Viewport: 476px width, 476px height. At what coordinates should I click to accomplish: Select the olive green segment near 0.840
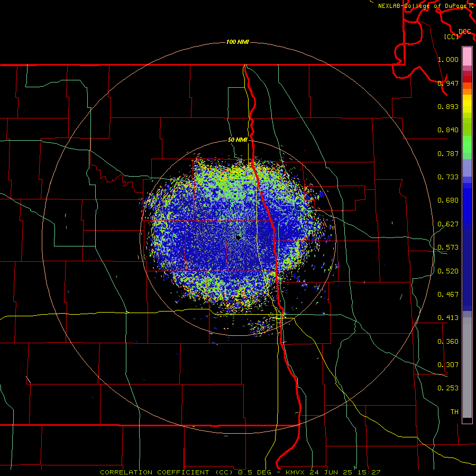467,127
